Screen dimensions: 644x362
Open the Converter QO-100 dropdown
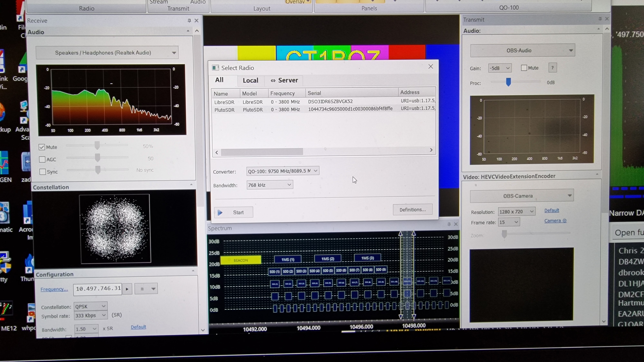(283, 171)
